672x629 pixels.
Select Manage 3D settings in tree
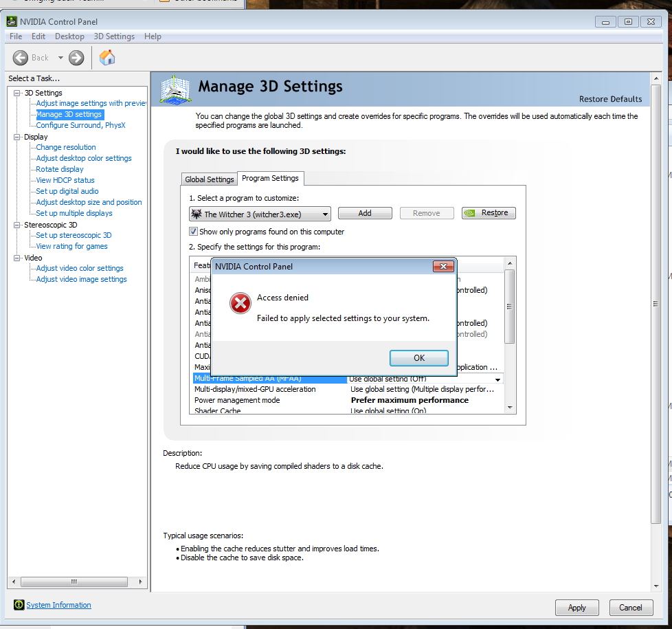[69, 115]
